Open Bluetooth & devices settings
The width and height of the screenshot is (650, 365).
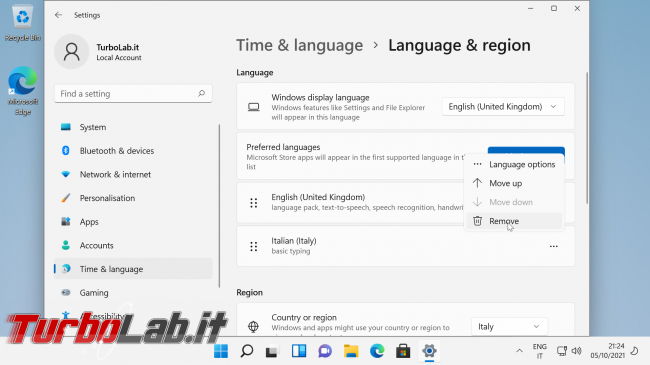133,151
